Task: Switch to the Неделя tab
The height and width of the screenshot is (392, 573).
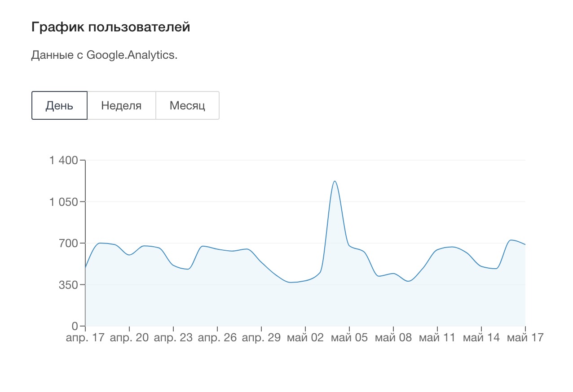Action: pyautogui.click(x=121, y=106)
